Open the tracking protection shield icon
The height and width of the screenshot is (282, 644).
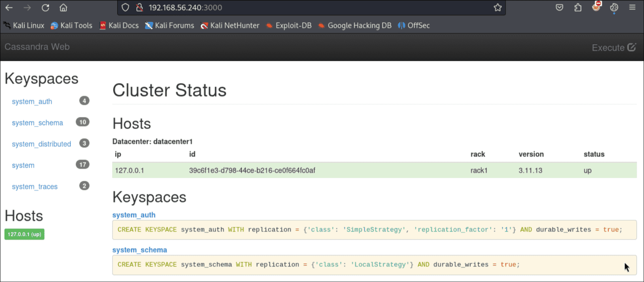125,8
